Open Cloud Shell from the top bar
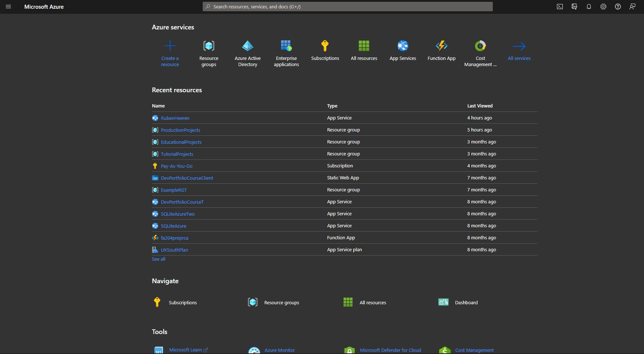 pos(560,7)
